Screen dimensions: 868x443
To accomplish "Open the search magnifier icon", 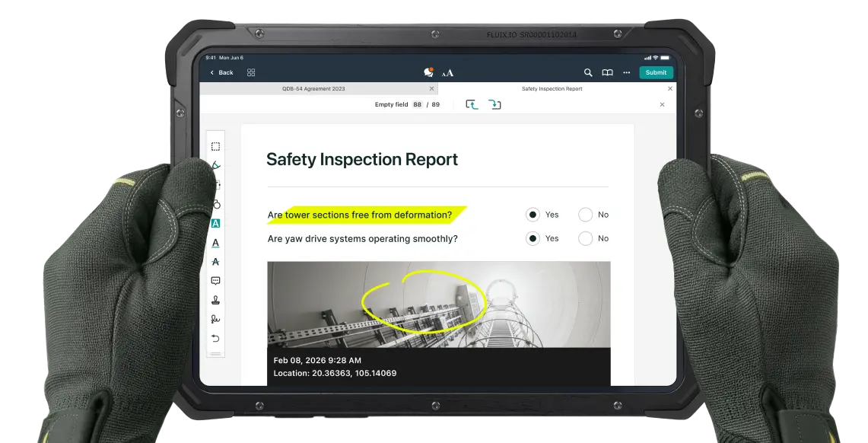I will [x=588, y=72].
